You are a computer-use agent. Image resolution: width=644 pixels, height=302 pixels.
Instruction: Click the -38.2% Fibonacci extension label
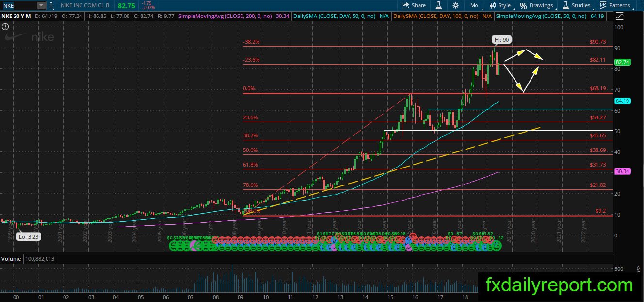tap(251, 42)
